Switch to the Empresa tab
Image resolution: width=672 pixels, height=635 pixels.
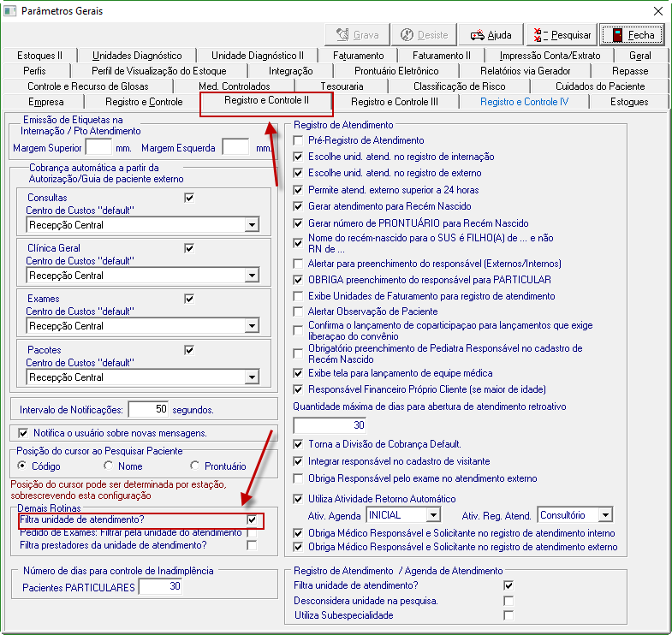click(46, 102)
